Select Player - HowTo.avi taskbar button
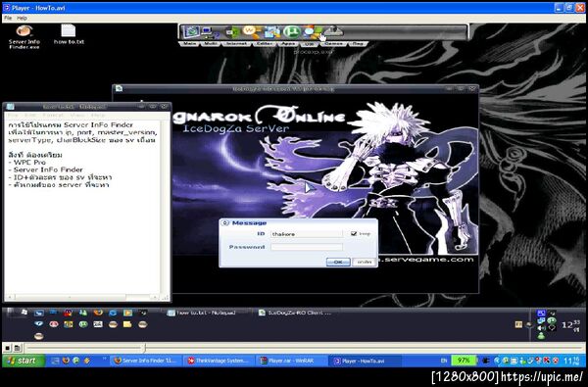The width and height of the screenshot is (588, 387). coord(365,361)
